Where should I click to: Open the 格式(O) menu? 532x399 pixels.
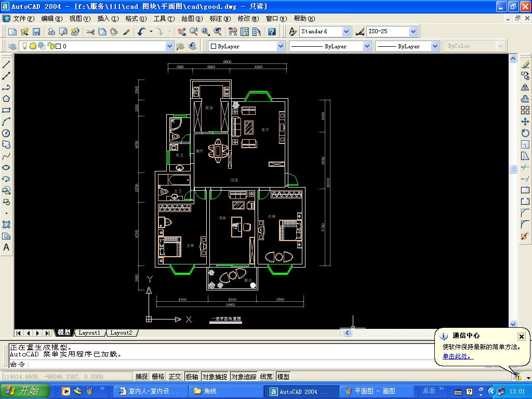point(136,19)
